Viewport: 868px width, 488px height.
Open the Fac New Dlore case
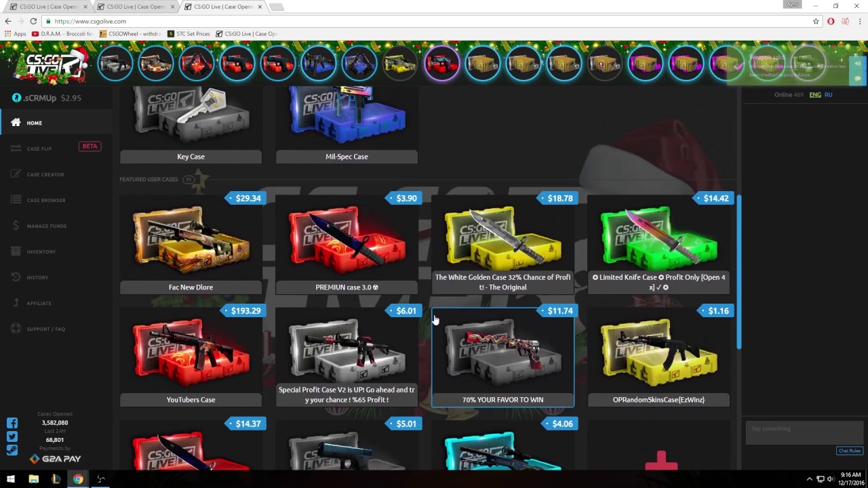coord(191,245)
